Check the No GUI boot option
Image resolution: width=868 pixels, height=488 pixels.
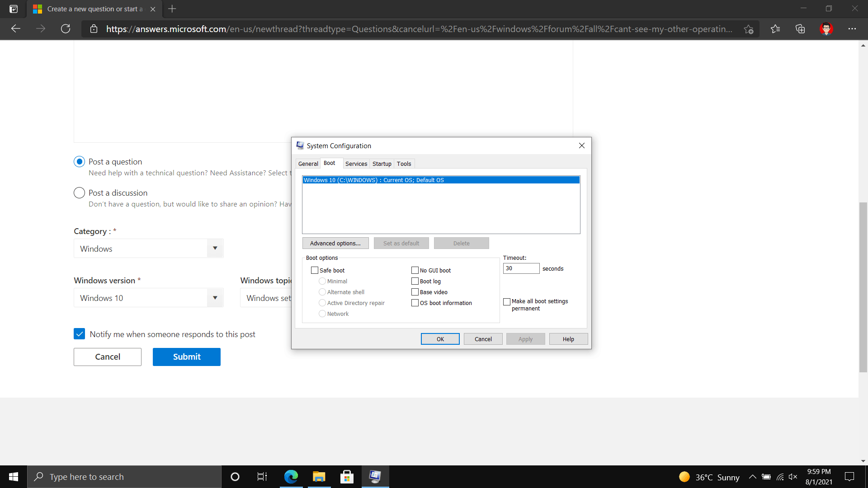pyautogui.click(x=415, y=270)
